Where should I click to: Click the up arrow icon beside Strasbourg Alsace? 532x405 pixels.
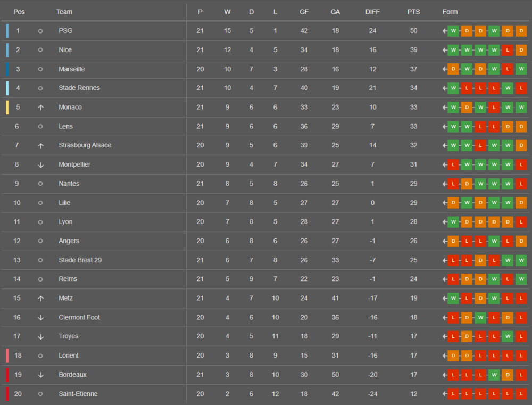point(41,146)
